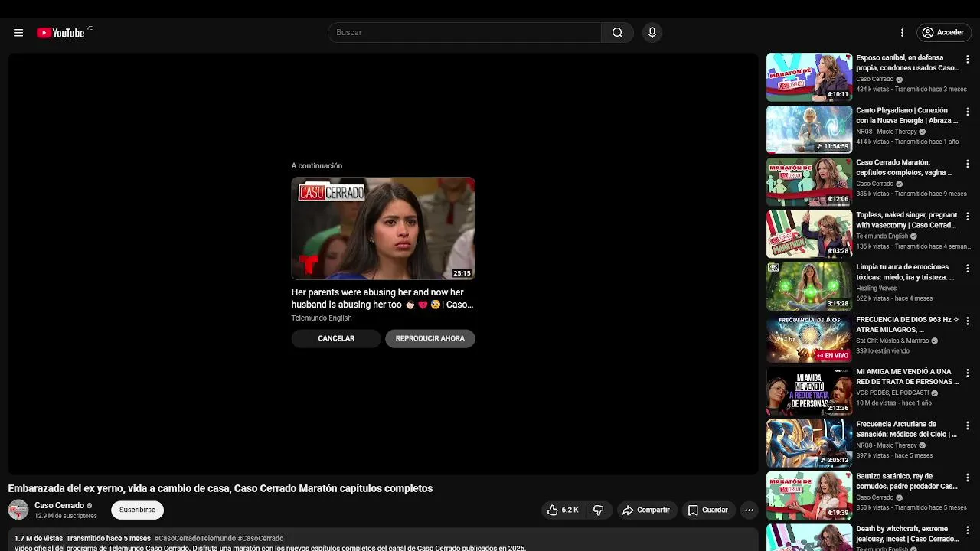Click '1.7 M de vistas' in description
This screenshot has width=980, height=551.
38,539
